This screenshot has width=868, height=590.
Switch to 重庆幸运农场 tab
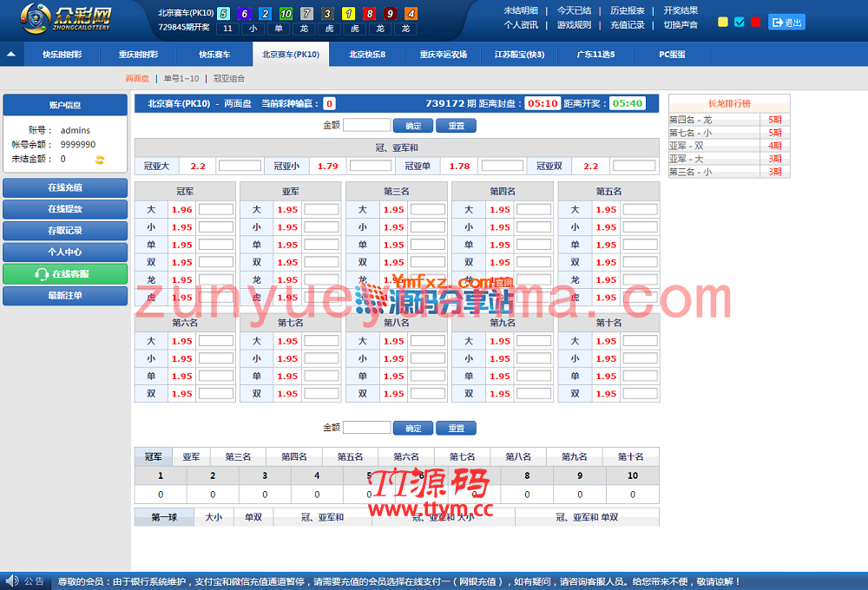pos(444,55)
